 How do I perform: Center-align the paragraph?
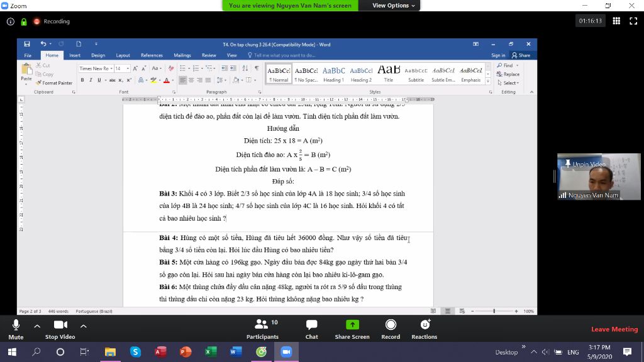pyautogui.click(x=191, y=80)
